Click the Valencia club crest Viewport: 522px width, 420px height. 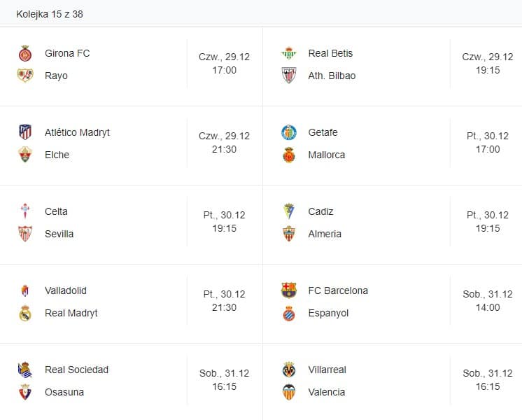[x=288, y=392]
